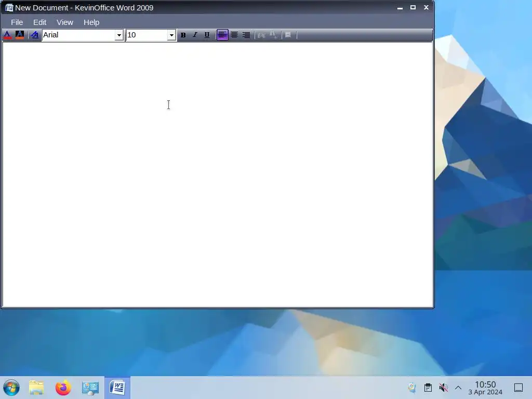Open the system settings taskbar icon

(x=90, y=388)
